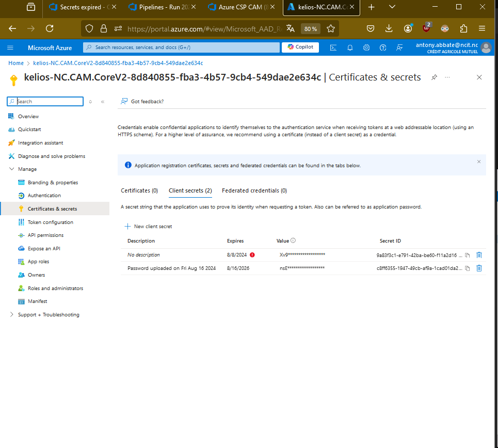
Task: Launch Copilot from the top bar
Action: coord(300,47)
